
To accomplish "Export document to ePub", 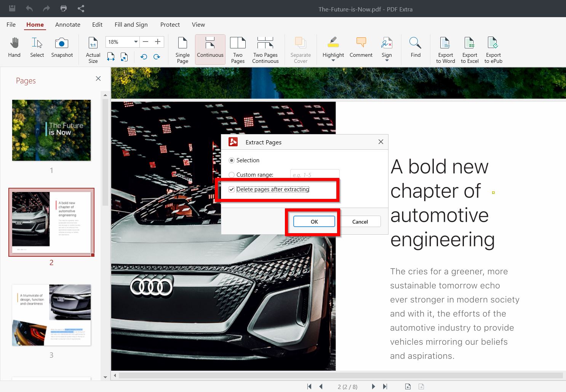I will pos(493,50).
